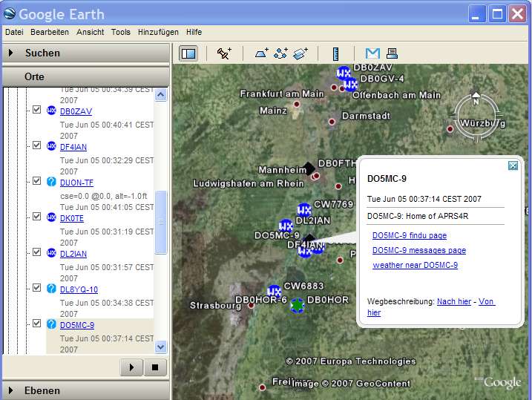
Task: Stop the tour with the stop button
Action: [155, 367]
